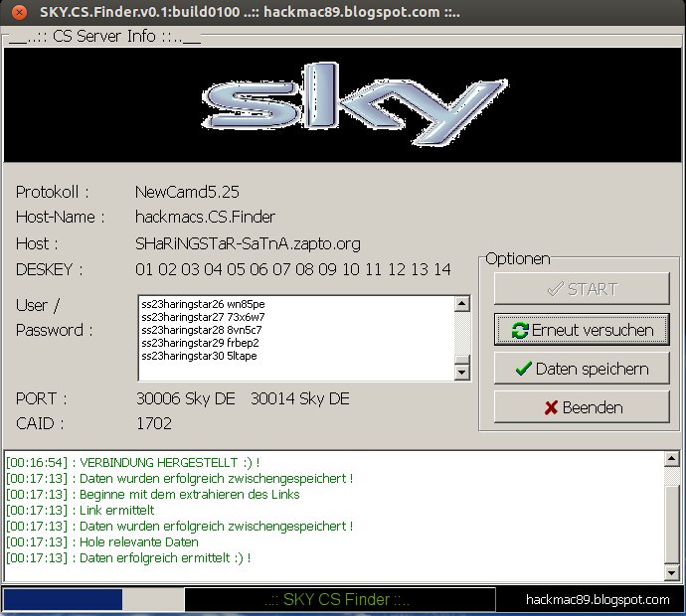Click log line Beginne mit dem extrahieren des Links
Image resolution: width=686 pixels, height=616 pixels.
coord(153,495)
